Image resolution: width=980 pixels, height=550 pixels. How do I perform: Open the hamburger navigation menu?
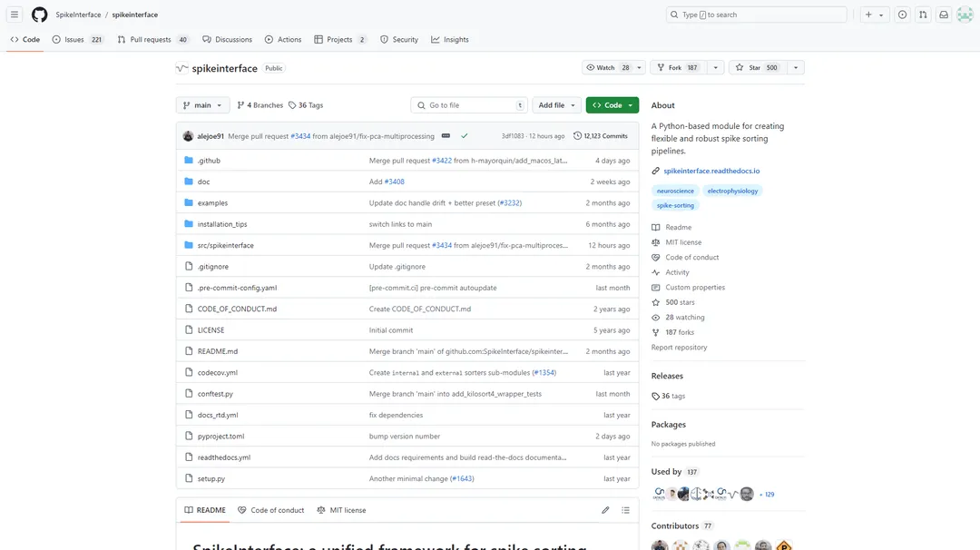point(15,15)
